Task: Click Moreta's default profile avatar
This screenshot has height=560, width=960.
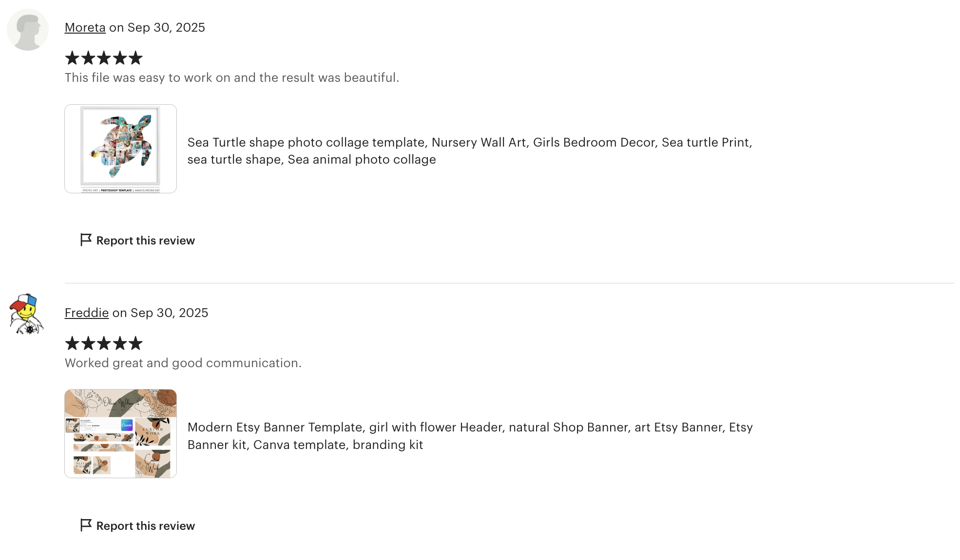Action: [x=28, y=30]
